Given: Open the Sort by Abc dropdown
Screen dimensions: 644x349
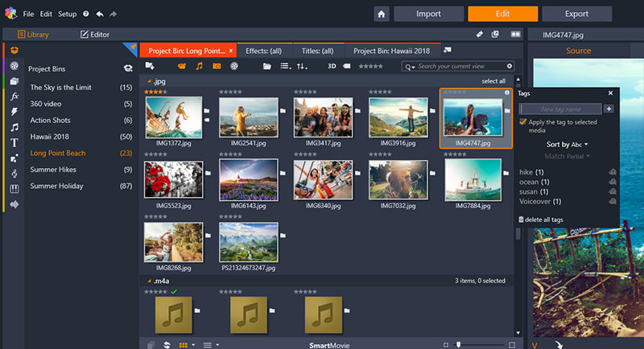Looking at the screenshot, I should pos(568,145).
